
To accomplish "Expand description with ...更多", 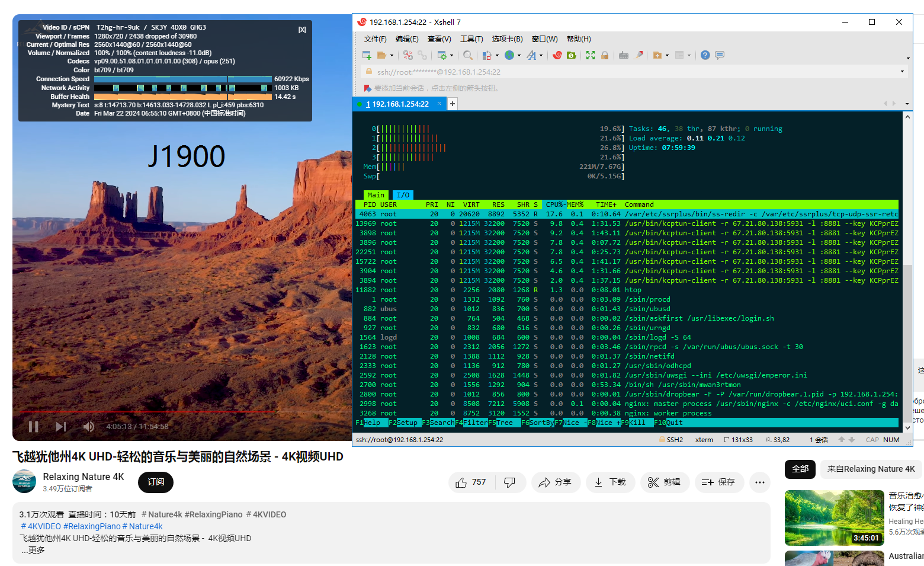I will point(33,550).
